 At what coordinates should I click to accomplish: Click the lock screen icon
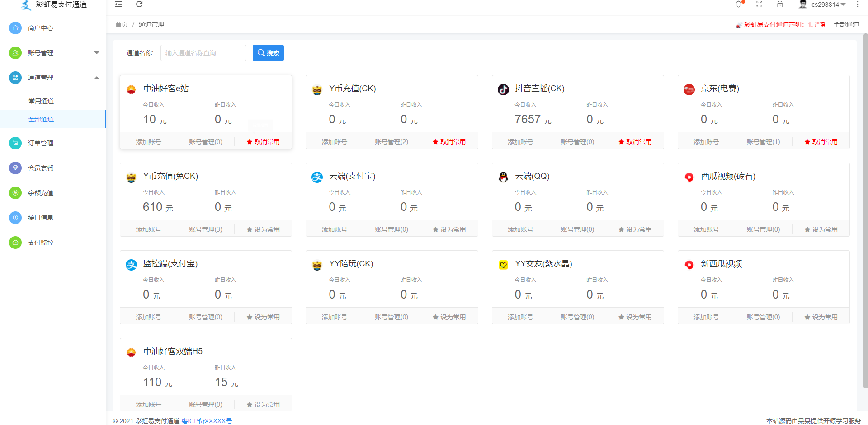coord(780,5)
